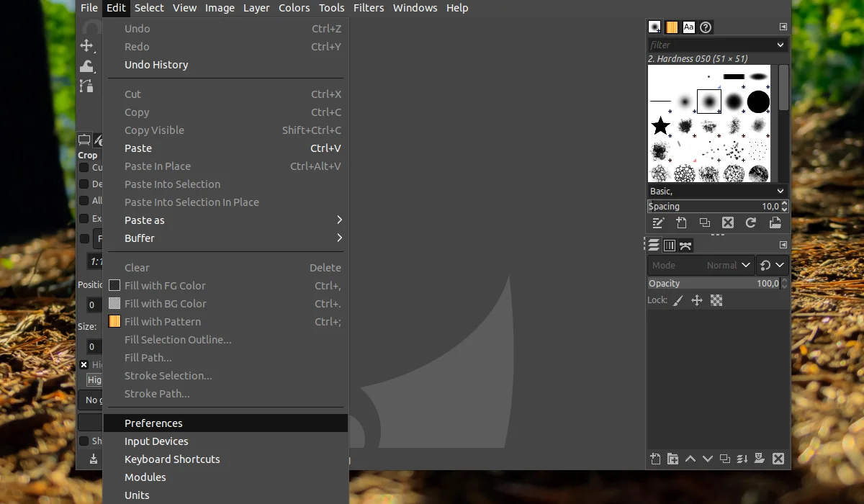
Task: Toggle lock alpha channel icon
Action: tap(716, 300)
